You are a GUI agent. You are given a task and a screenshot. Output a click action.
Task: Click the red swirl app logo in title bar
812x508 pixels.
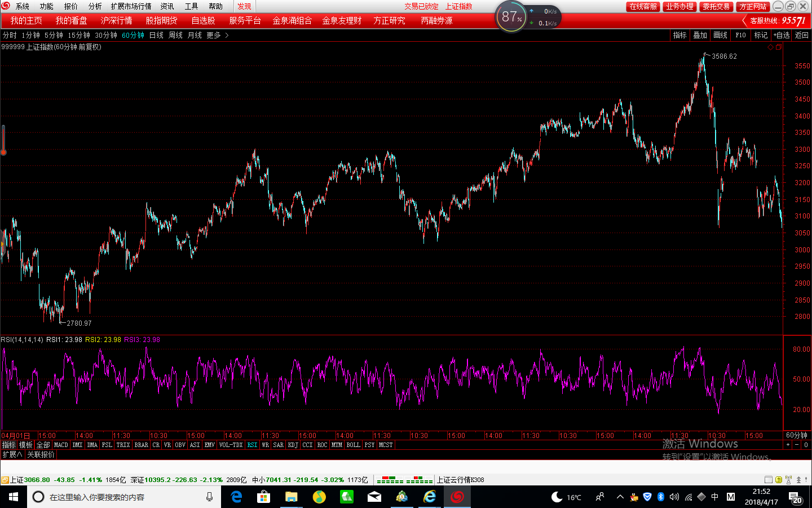[6, 6]
